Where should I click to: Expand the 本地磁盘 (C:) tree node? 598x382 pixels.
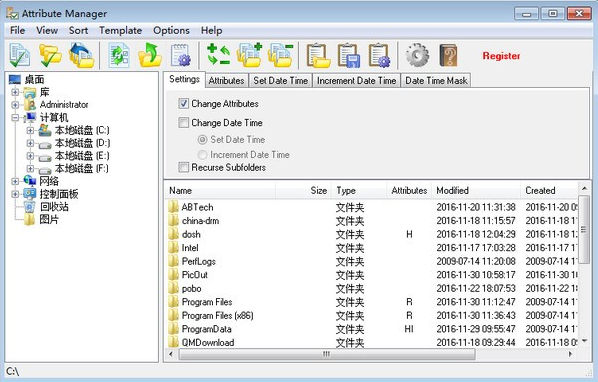[x=30, y=130]
